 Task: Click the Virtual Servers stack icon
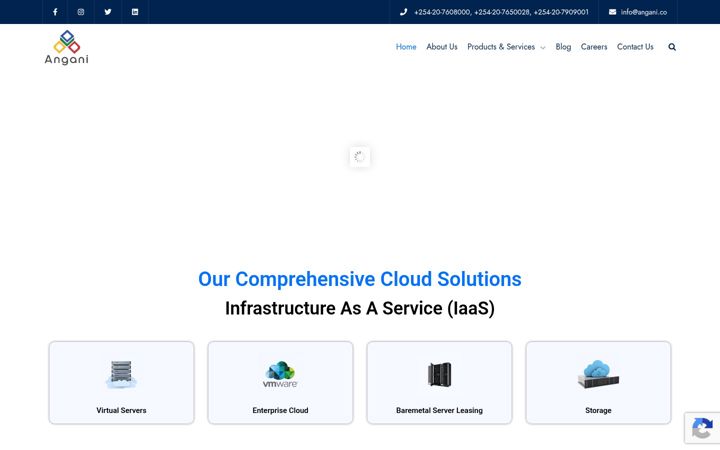coord(121,374)
